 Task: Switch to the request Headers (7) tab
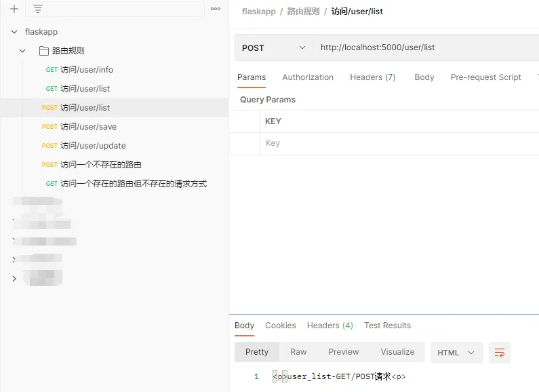pos(373,77)
